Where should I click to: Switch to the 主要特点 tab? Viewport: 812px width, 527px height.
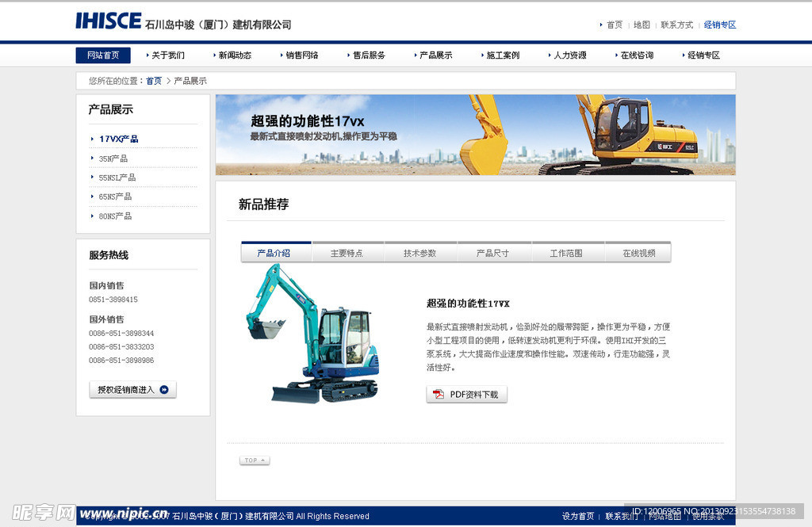pos(347,253)
